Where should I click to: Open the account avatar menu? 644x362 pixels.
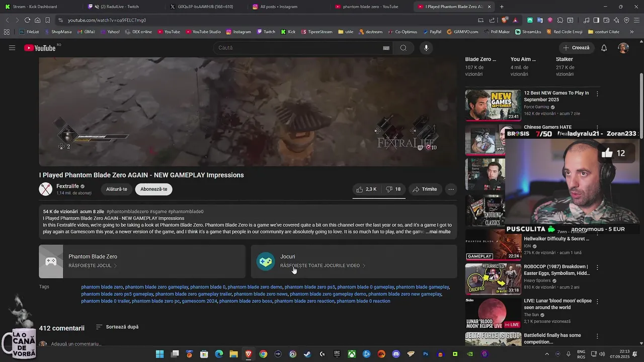click(623, 48)
